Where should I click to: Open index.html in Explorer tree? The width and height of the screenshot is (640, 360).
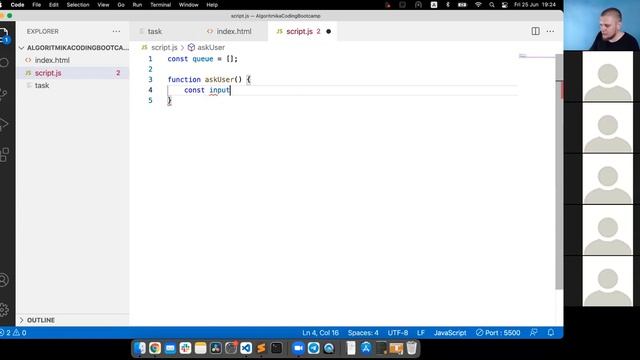(x=73, y=60)
